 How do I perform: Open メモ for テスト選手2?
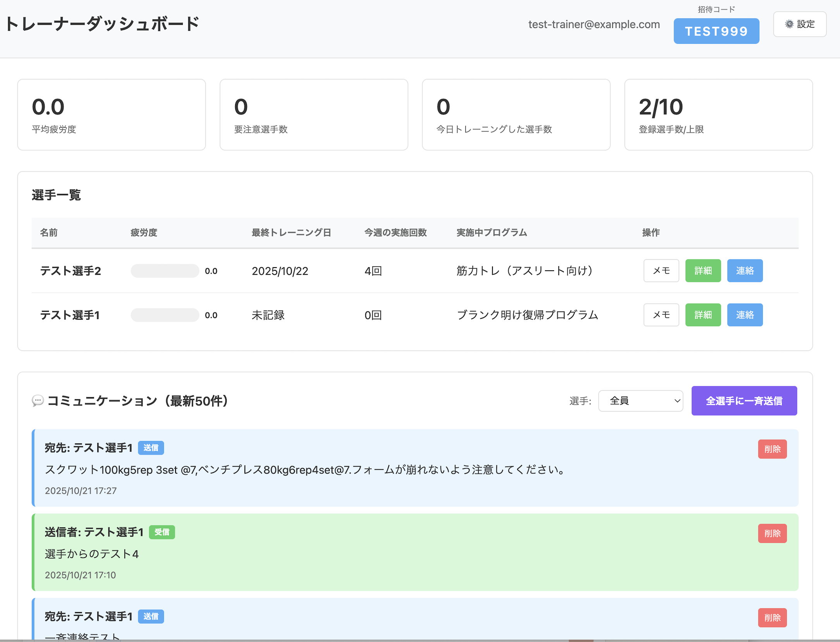tap(661, 271)
